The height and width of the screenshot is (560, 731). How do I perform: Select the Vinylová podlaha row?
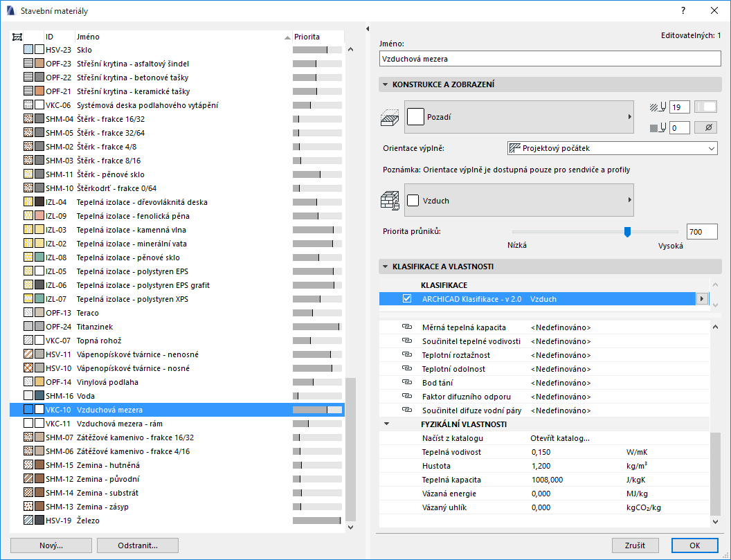(177, 382)
